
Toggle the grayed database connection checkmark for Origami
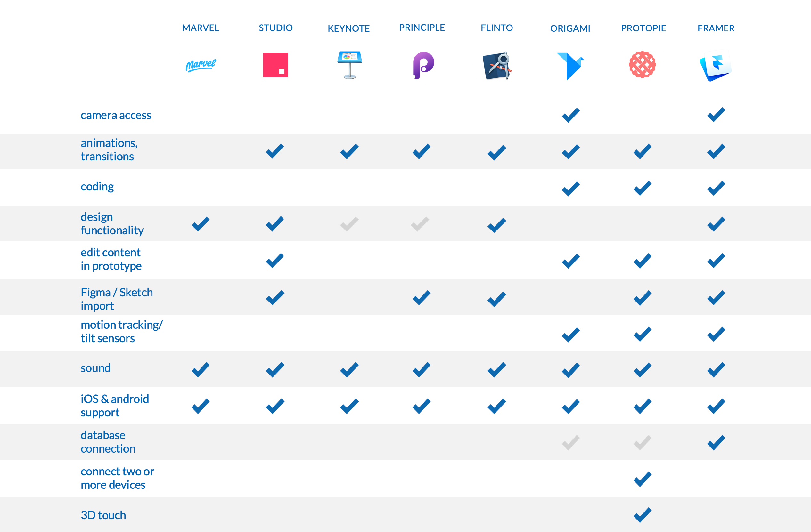coord(570,442)
